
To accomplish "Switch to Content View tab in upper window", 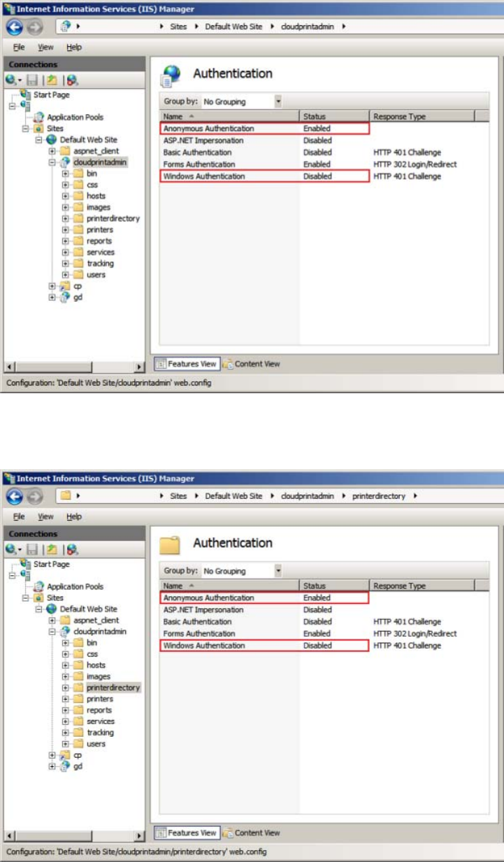I will [252, 364].
